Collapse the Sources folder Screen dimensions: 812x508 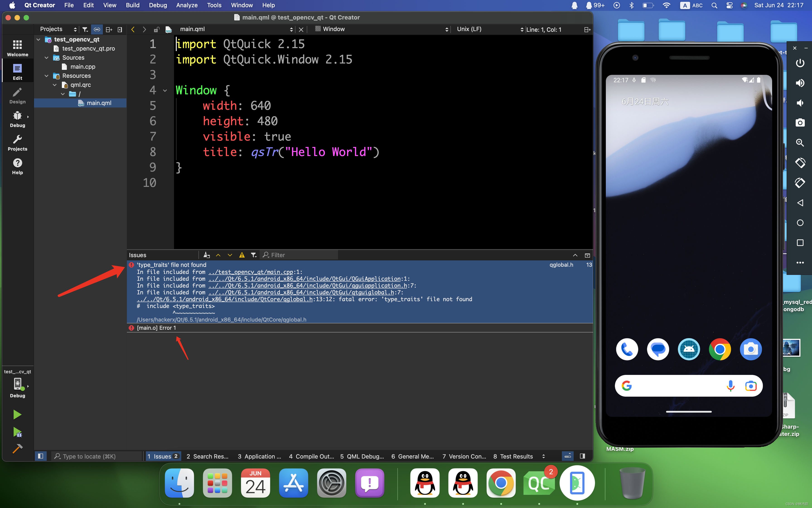[47, 57]
